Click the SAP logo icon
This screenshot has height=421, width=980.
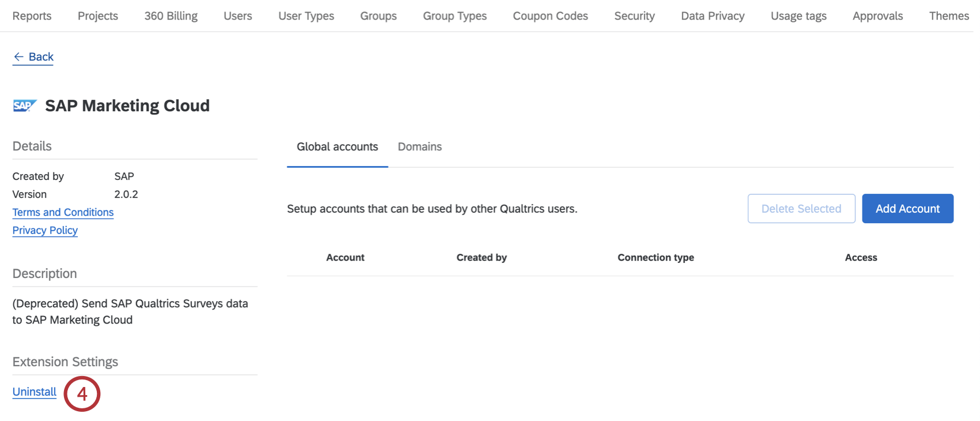point(25,106)
